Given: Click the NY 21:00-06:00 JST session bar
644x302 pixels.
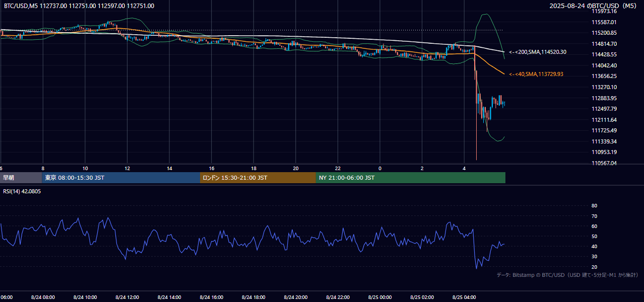Looking at the screenshot, I should pyautogui.click(x=411, y=178).
